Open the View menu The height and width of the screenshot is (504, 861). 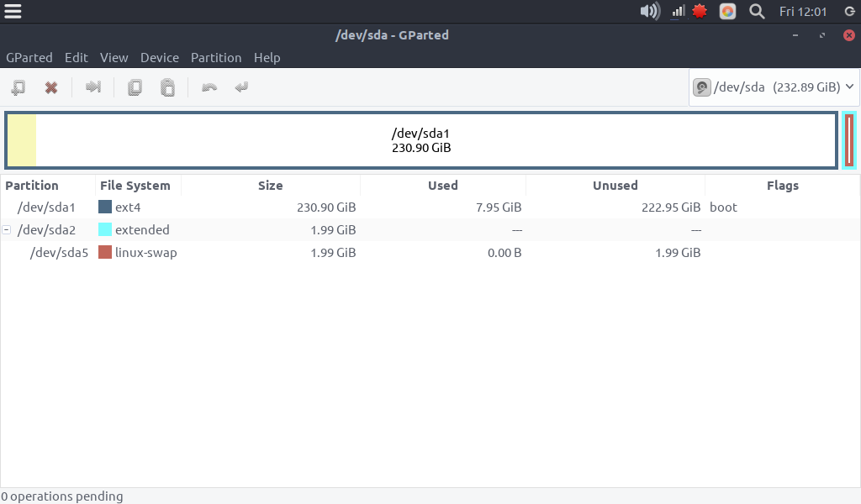pyautogui.click(x=114, y=58)
